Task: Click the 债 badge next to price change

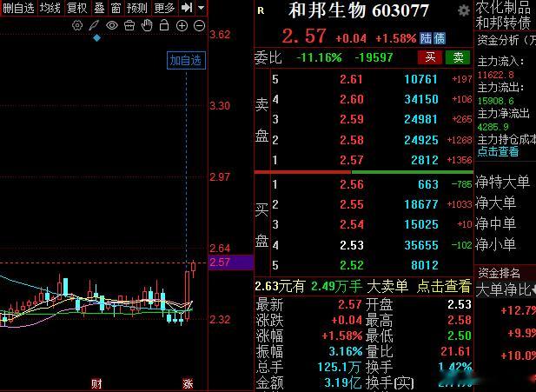Action: (440, 38)
